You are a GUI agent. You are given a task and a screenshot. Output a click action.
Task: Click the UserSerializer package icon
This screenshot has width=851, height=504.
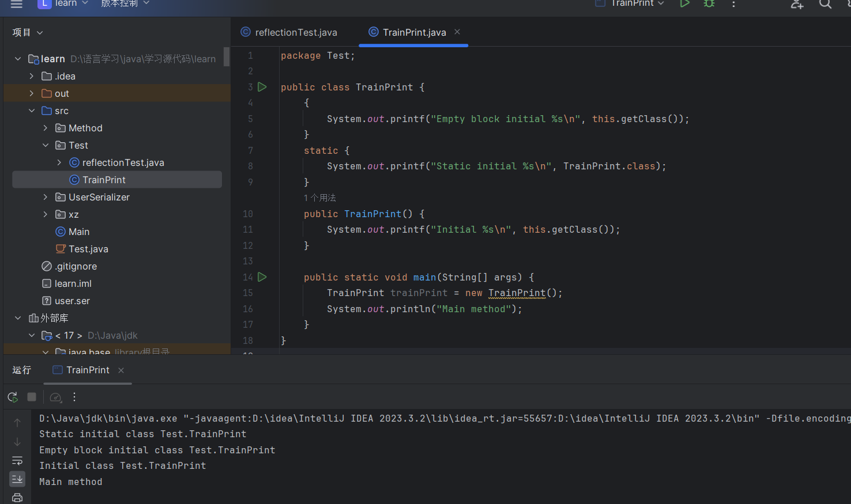[61, 197]
